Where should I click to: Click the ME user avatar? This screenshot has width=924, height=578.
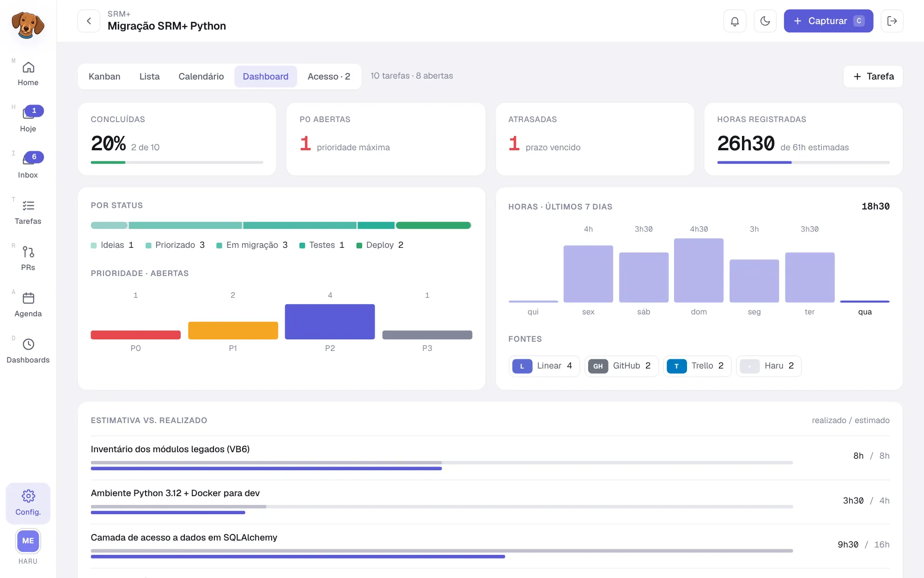28,541
